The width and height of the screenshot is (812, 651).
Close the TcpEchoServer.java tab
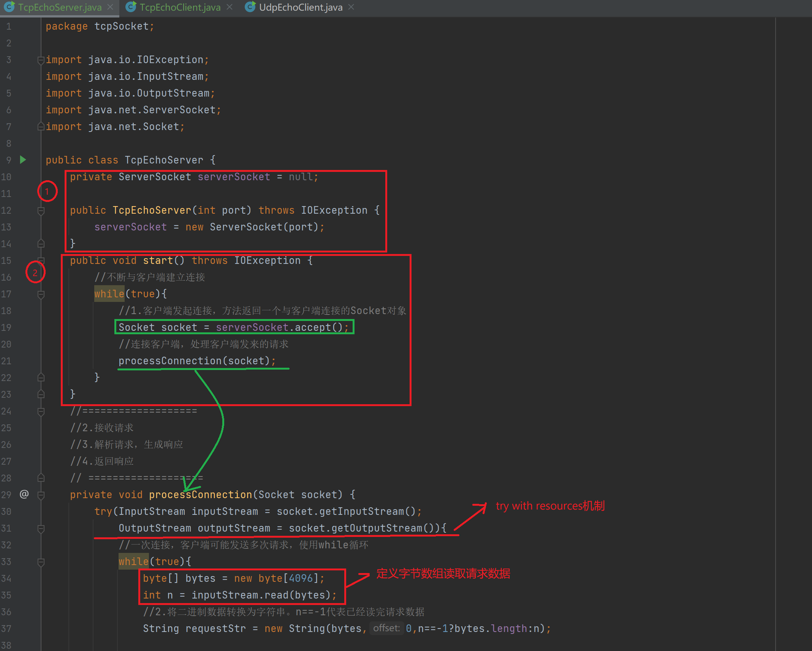[x=110, y=7]
